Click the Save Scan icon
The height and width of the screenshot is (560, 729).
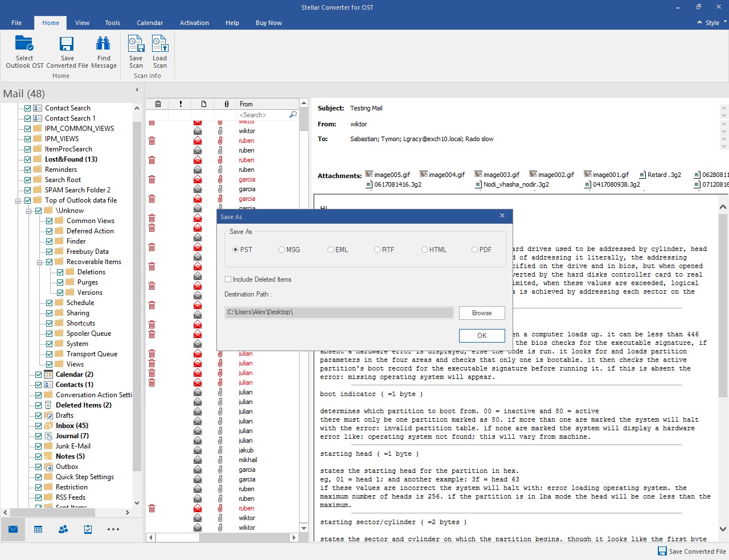coord(136,44)
